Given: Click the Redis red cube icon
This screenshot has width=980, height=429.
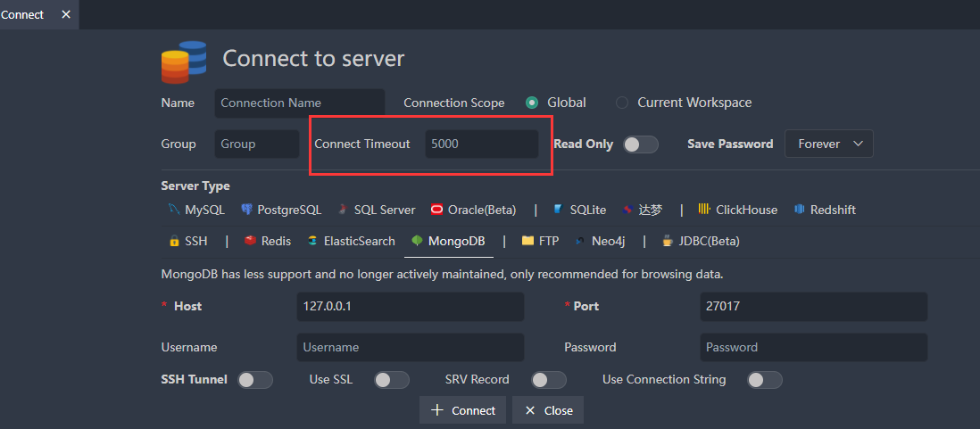Looking at the screenshot, I should coord(251,241).
